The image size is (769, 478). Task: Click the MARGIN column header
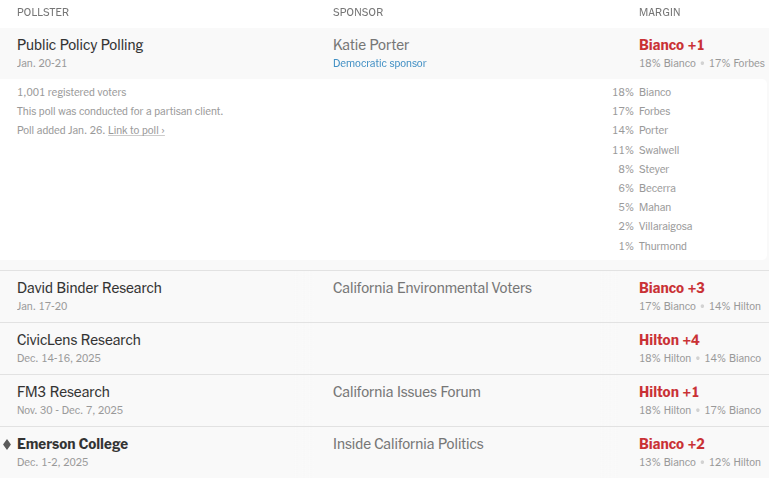[x=660, y=12]
